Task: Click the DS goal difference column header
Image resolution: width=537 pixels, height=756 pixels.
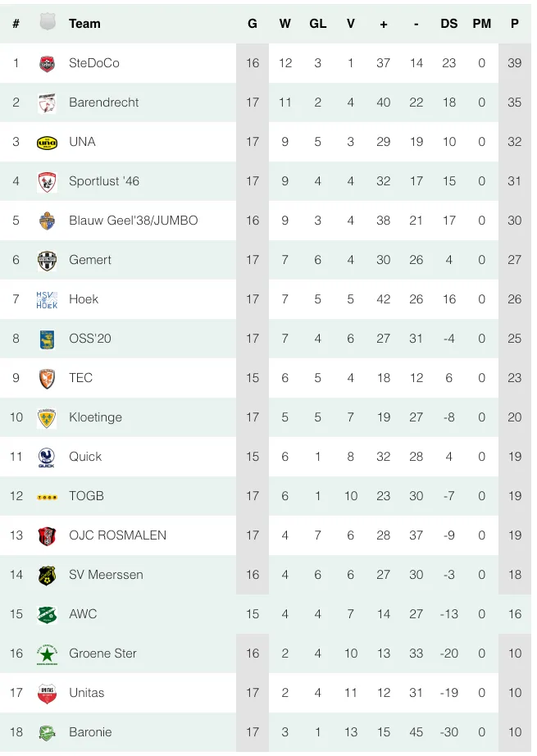Action: coord(448,24)
